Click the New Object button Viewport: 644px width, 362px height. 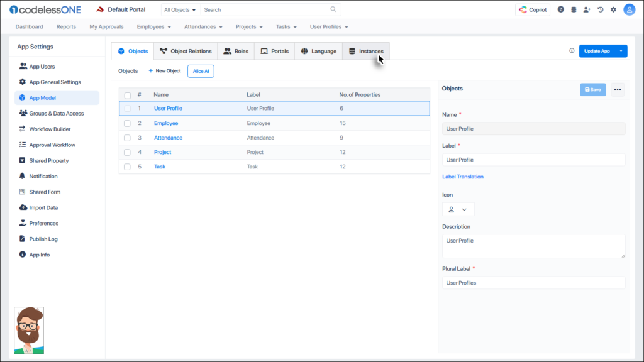click(165, 70)
